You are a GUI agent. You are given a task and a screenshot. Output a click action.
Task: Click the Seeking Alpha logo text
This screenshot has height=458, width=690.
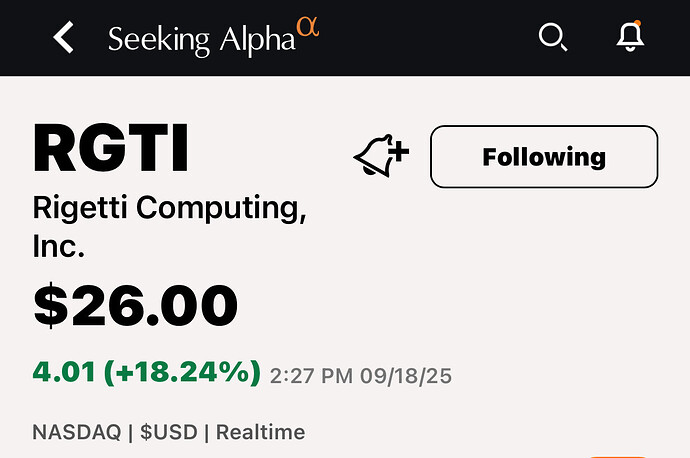202,39
